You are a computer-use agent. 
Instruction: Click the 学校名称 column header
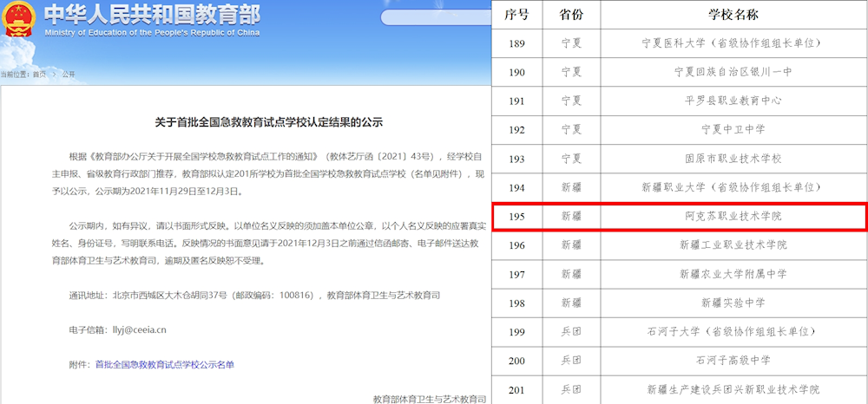(x=733, y=15)
